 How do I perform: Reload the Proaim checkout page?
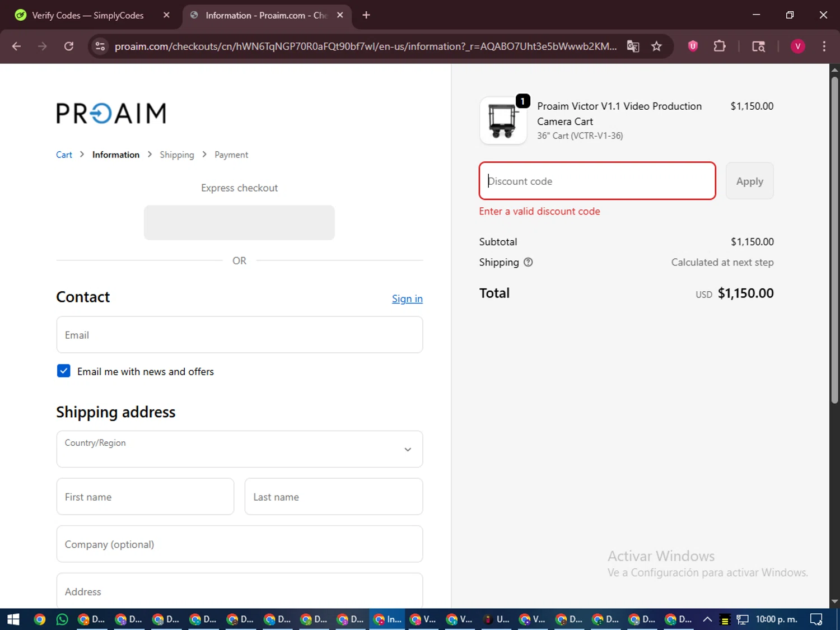click(69, 46)
